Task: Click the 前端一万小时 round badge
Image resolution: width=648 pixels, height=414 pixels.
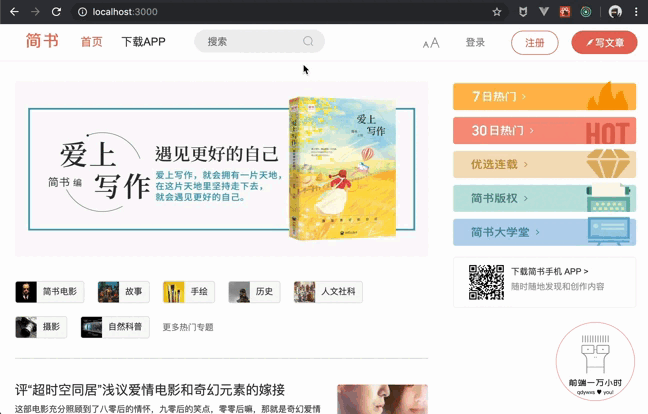Action: 595,362
